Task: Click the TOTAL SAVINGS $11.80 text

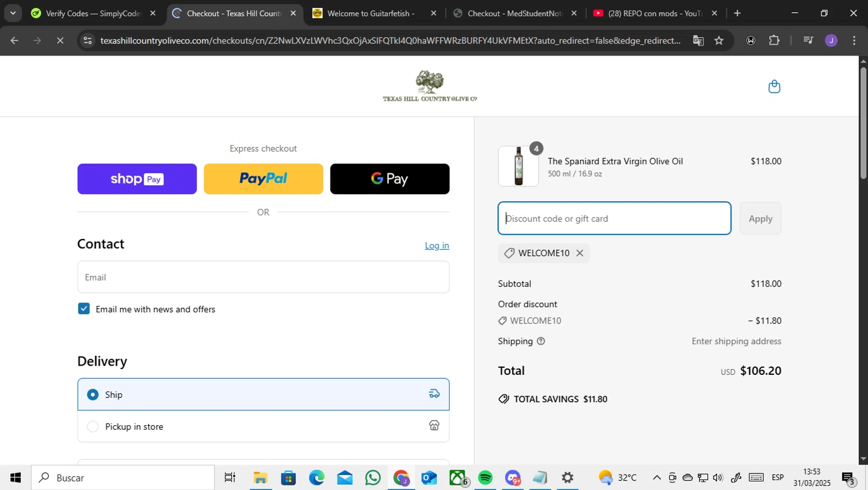Action: (x=560, y=399)
